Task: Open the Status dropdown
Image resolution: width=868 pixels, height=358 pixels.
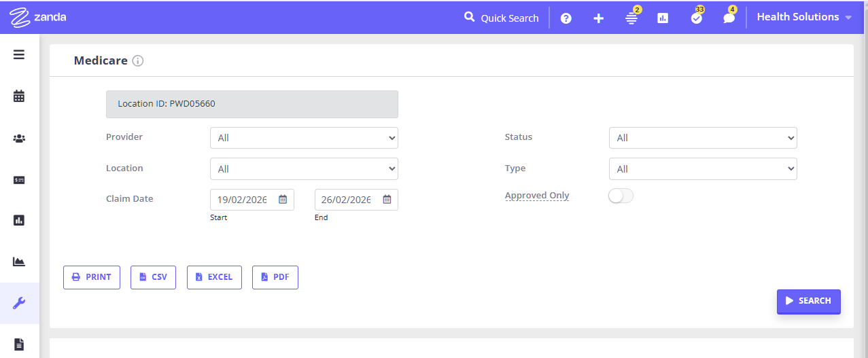Action: [x=703, y=138]
